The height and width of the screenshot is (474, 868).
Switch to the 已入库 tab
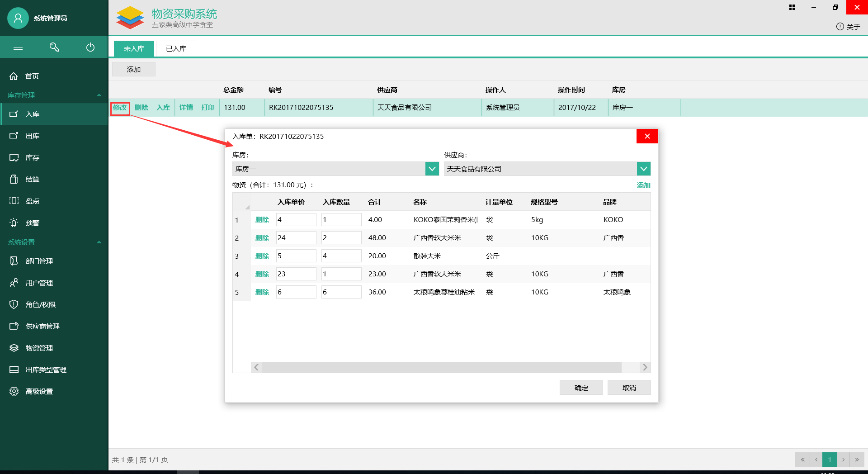click(176, 48)
